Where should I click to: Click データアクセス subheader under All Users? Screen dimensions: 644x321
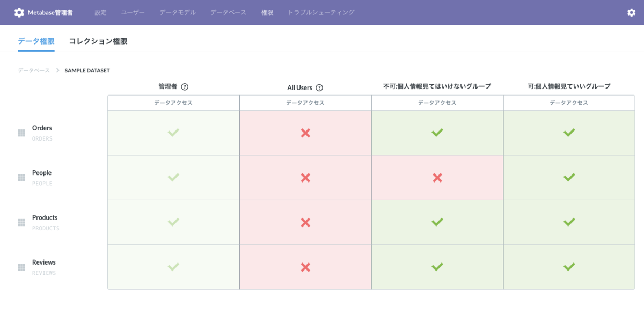pyautogui.click(x=305, y=103)
